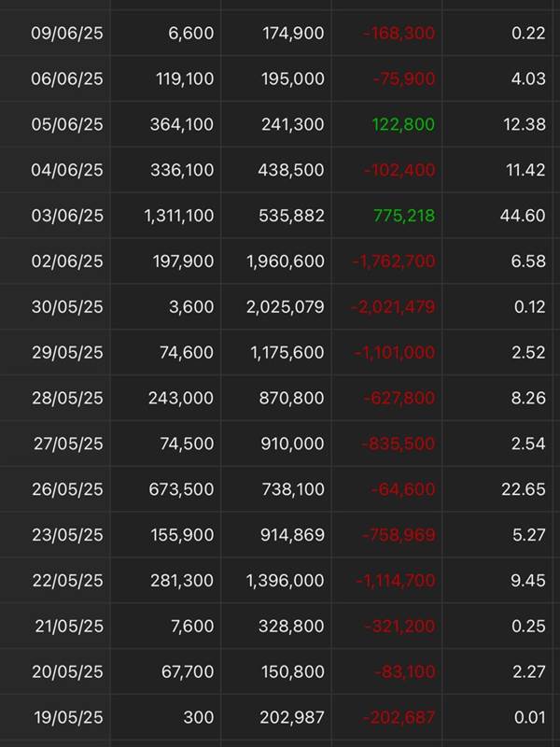The image size is (560, 747).
Task: Click the 202,987 sell volume cell
Action: [x=292, y=717]
